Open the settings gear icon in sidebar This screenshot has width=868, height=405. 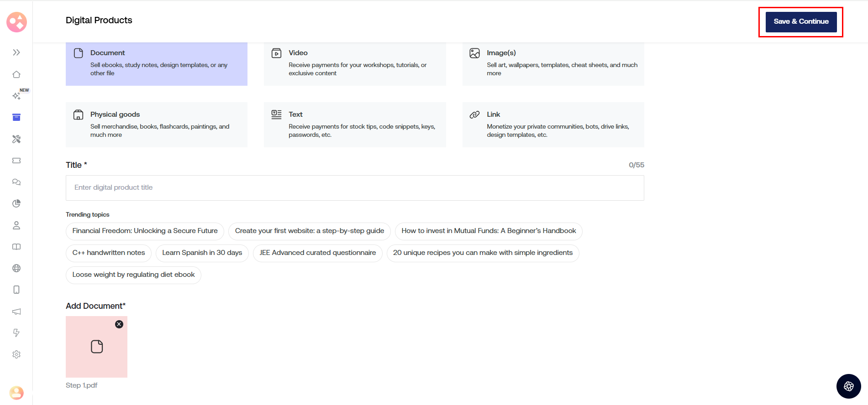(16, 354)
